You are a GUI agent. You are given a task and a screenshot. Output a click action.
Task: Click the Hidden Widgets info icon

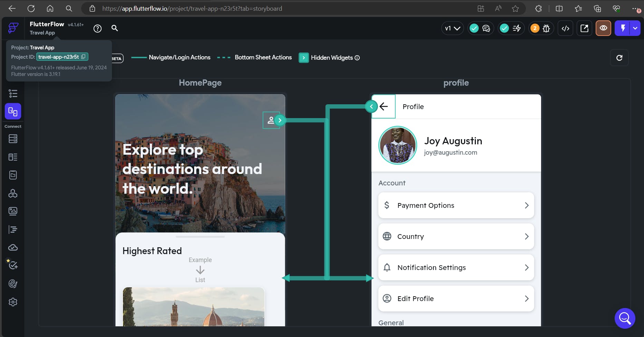[x=357, y=58]
